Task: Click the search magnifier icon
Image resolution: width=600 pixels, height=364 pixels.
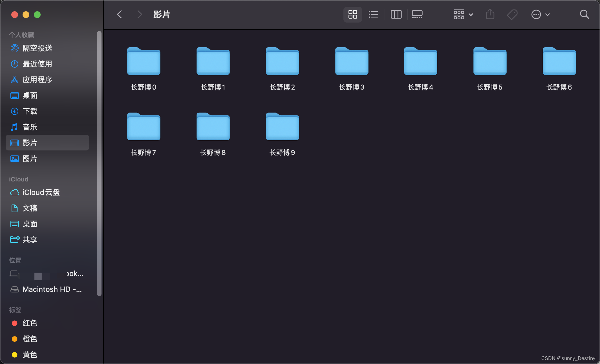Action: click(x=584, y=14)
